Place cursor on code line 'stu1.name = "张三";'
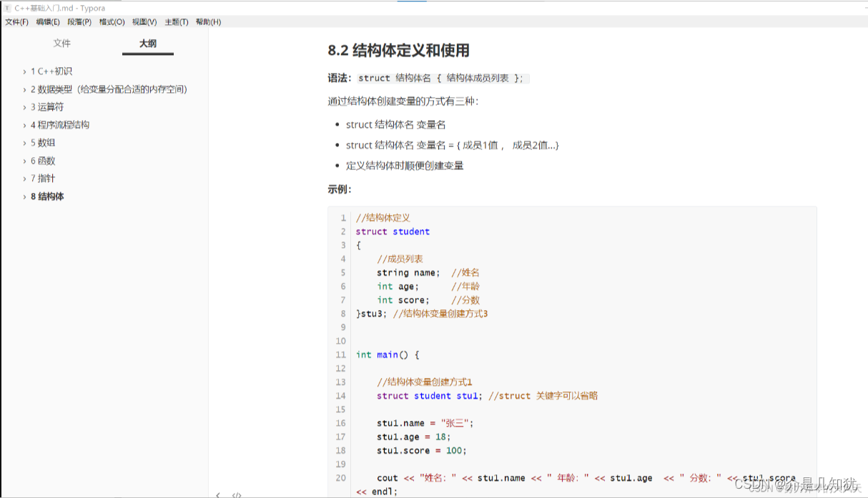 point(425,423)
